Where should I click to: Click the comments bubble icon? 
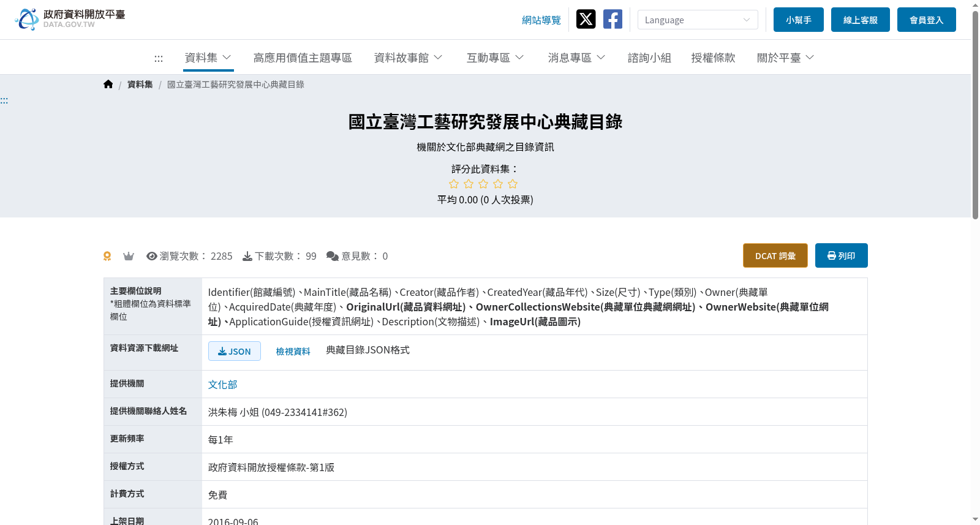pos(333,256)
